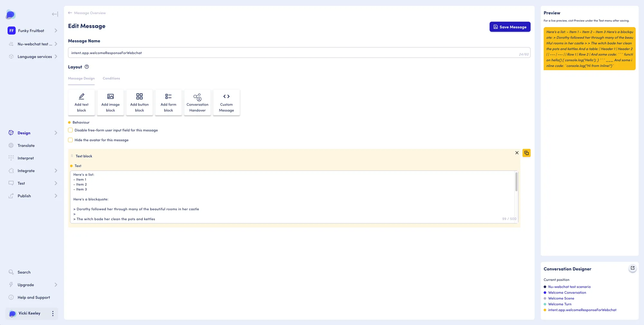Switch to the Conditions tab
This screenshot has width=644, height=325.
coord(111,79)
